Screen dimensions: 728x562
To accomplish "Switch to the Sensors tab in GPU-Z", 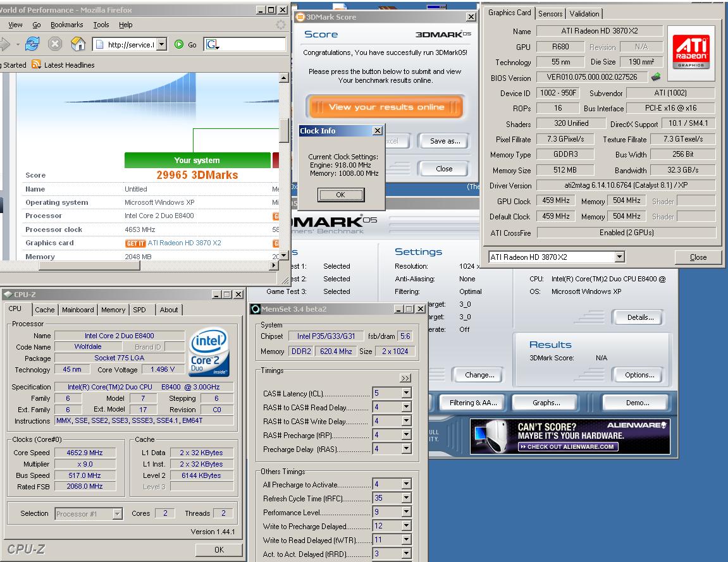I will (550, 14).
